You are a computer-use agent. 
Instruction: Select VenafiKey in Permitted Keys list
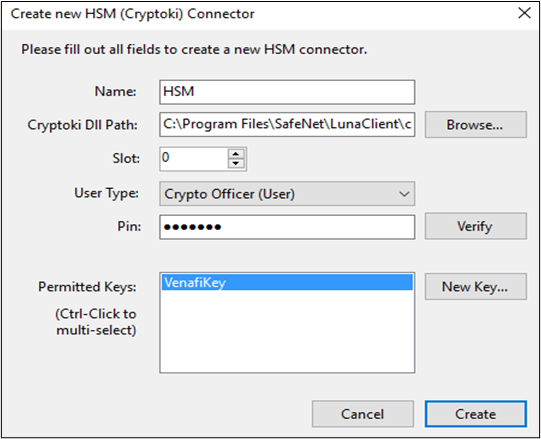click(287, 282)
